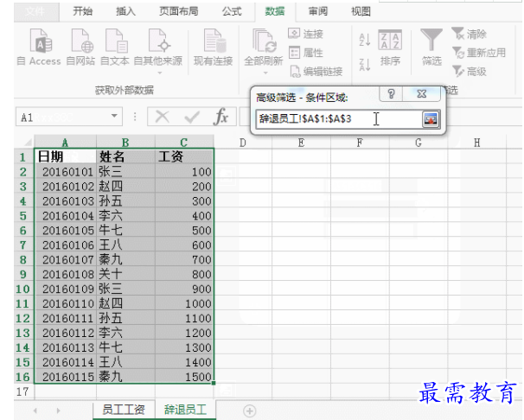524x420 pixels.
Task: Open 高级 advanced filter
Action: pyautogui.click(x=469, y=71)
